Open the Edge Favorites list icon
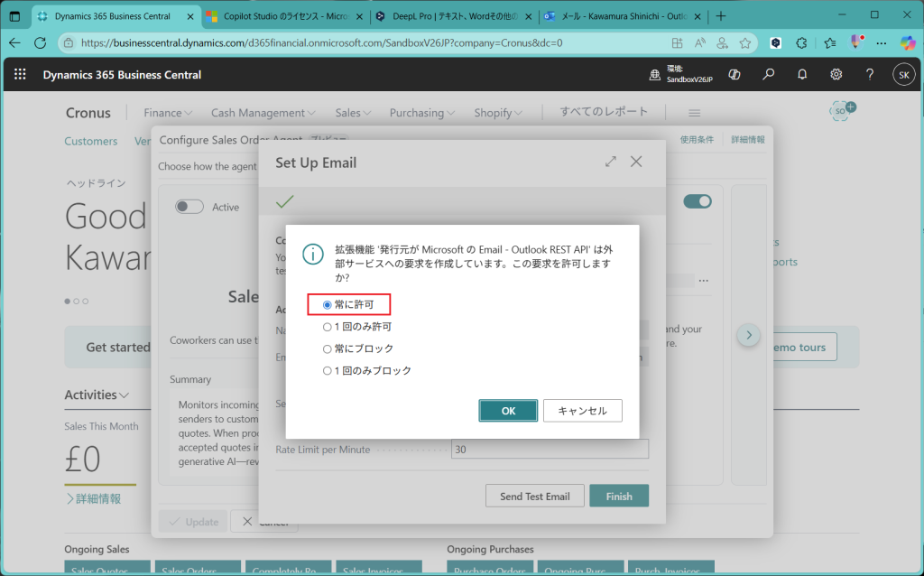The image size is (924, 576). [x=830, y=42]
